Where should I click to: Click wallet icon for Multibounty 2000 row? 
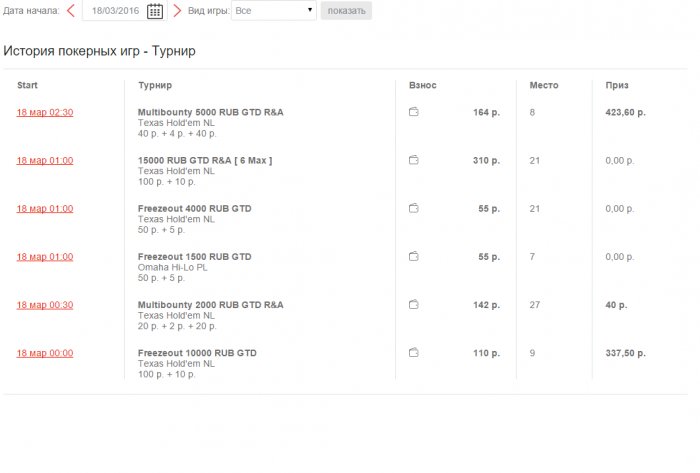point(414,304)
